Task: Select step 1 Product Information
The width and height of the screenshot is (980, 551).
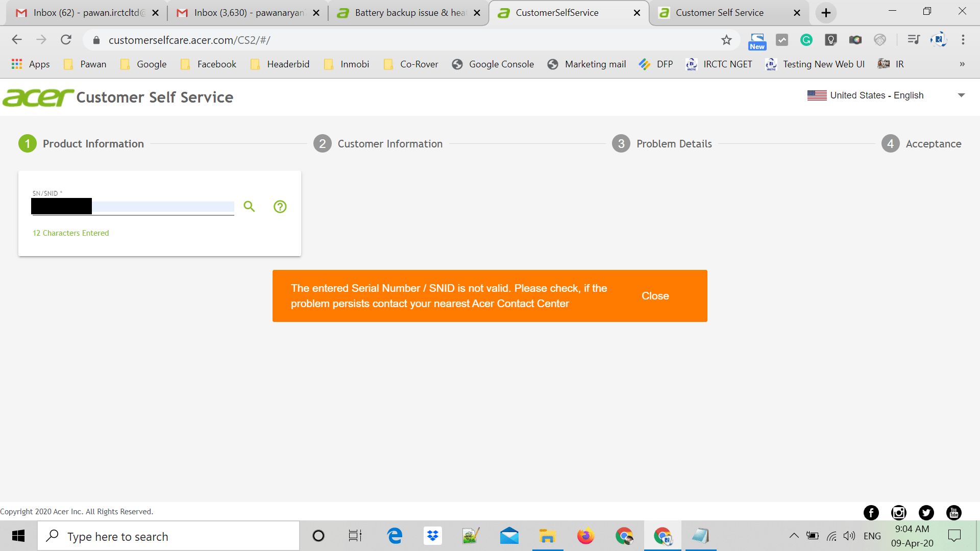Action: [81, 144]
